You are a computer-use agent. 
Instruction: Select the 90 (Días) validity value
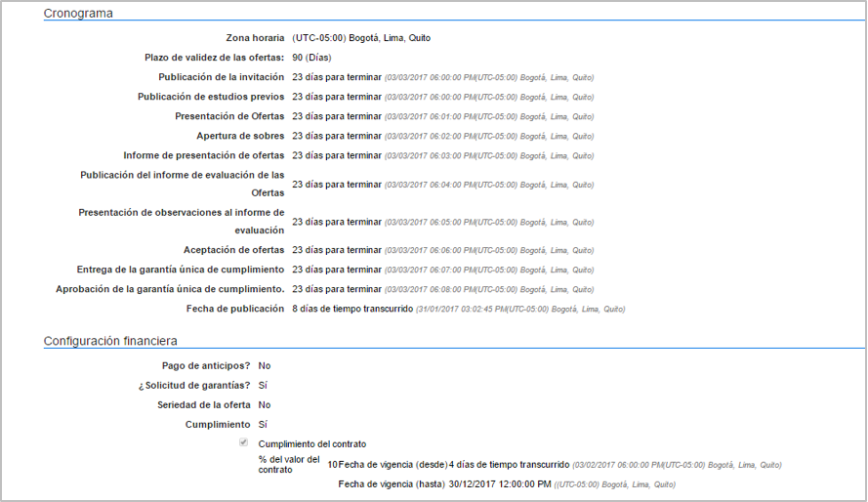[311, 58]
